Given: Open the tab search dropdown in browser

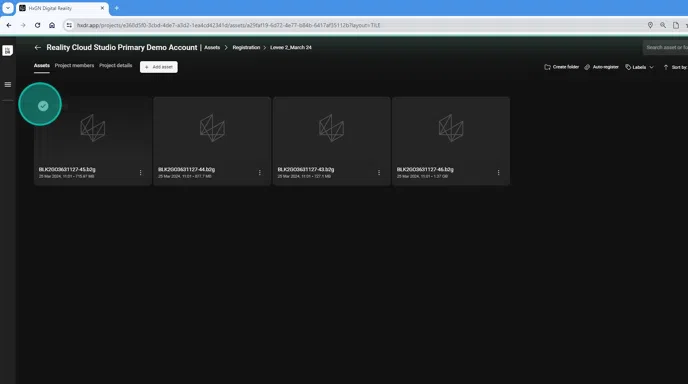Looking at the screenshot, I should 8,8.
